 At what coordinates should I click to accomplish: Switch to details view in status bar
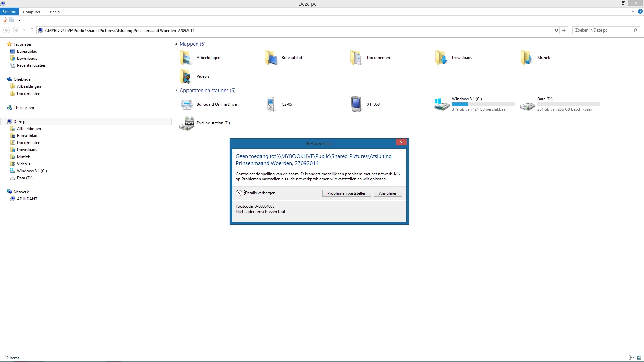point(631,358)
